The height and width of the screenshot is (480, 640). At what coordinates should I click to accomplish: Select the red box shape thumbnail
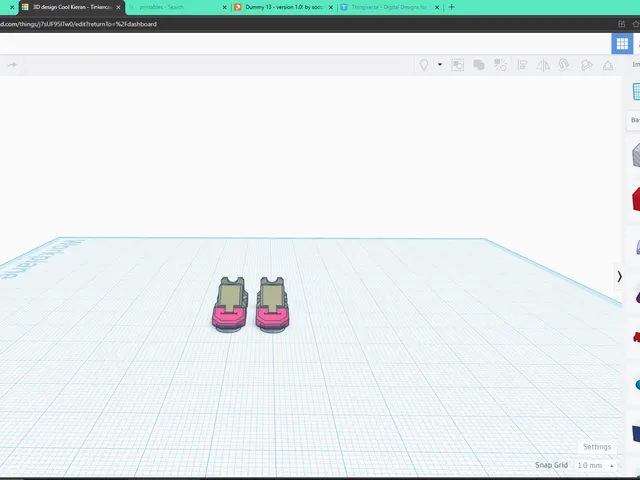coord(636,200)
